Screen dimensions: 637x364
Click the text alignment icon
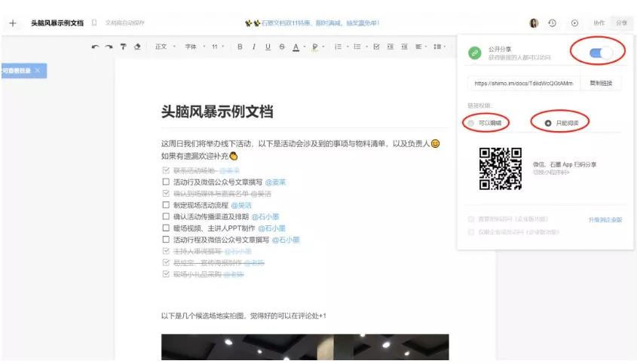(x=418, y=47)
